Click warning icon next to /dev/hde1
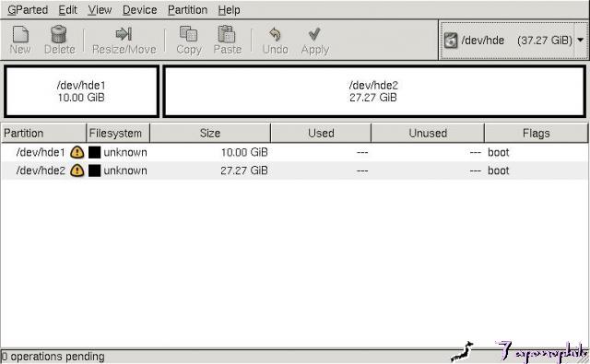This screenshot has height=364, width=590. click(77, 152)
